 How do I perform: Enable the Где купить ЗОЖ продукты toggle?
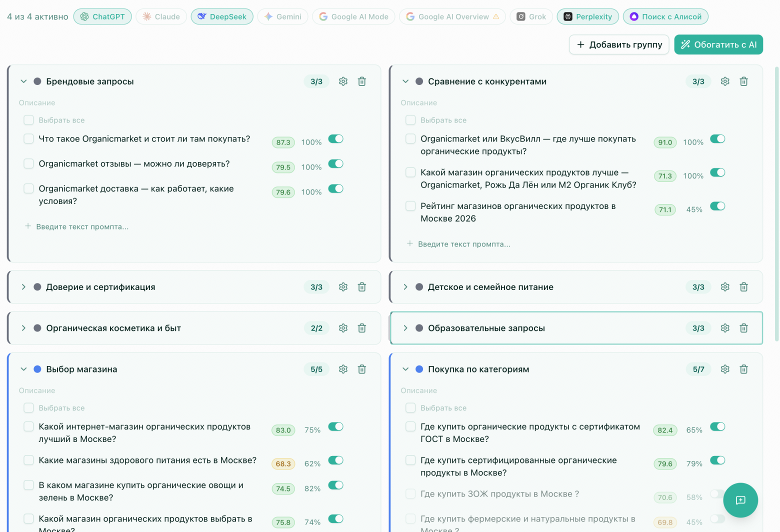pyautogui.click(x=717, y=493)
